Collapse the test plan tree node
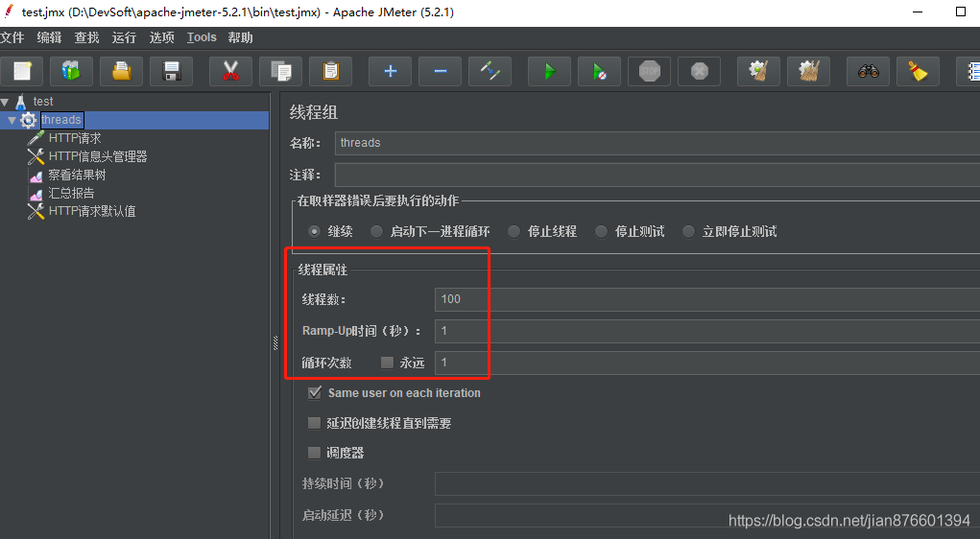 pos(5,102)
